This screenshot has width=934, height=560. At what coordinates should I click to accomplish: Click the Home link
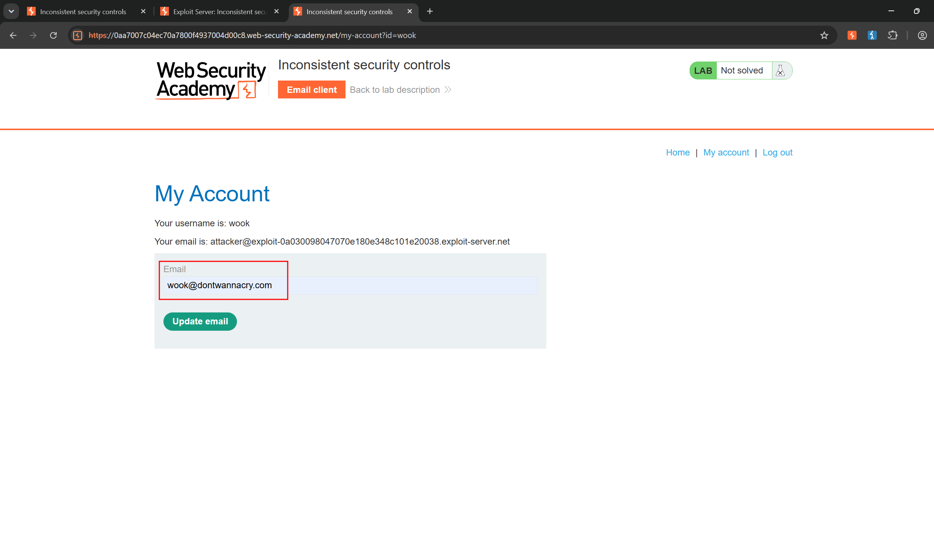[678, 152]
